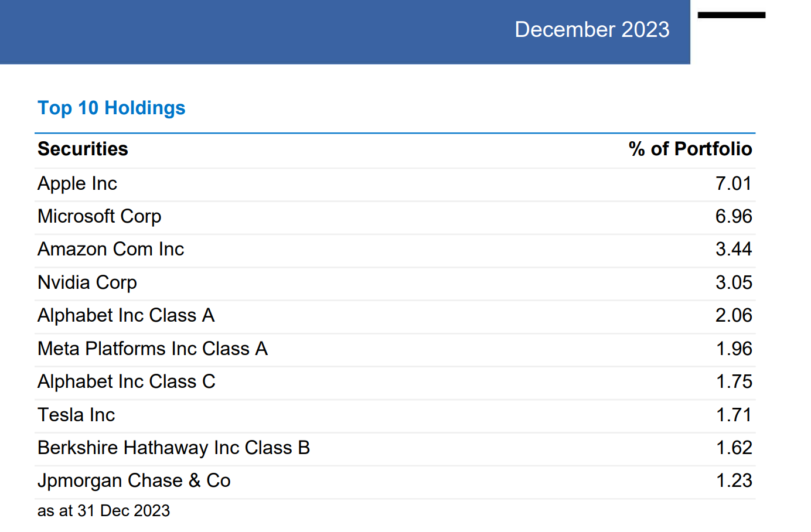Screen dimensions: 811x532
Task: Click the December 2023 header text
Action: pyautogui.click(x=592, y=30)
